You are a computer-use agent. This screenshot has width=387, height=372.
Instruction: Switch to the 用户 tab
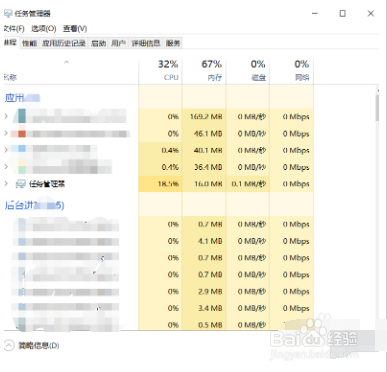click(118, 43)
